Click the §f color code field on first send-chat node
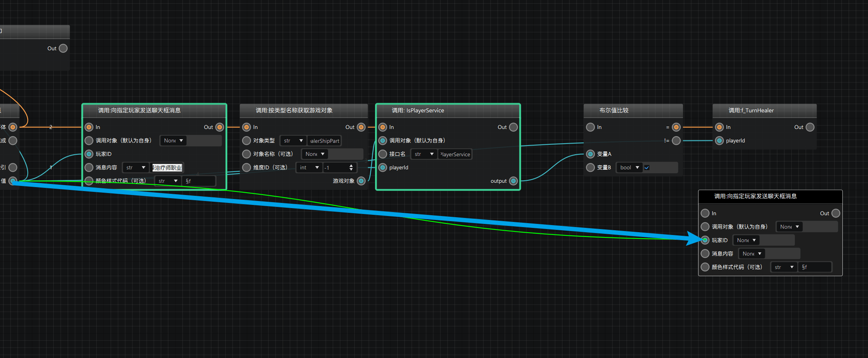The width and height of the screenshot is (868, 358). click(199, 181)
